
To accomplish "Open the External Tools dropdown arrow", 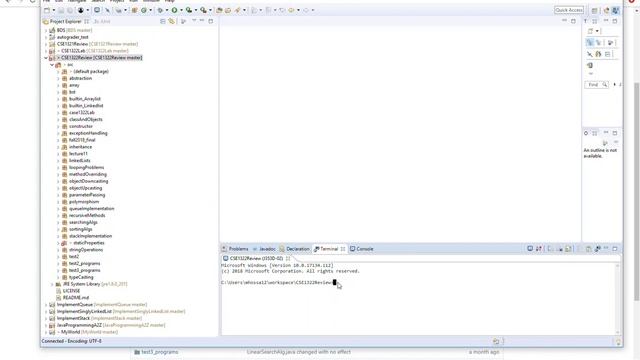I will 210,10.
